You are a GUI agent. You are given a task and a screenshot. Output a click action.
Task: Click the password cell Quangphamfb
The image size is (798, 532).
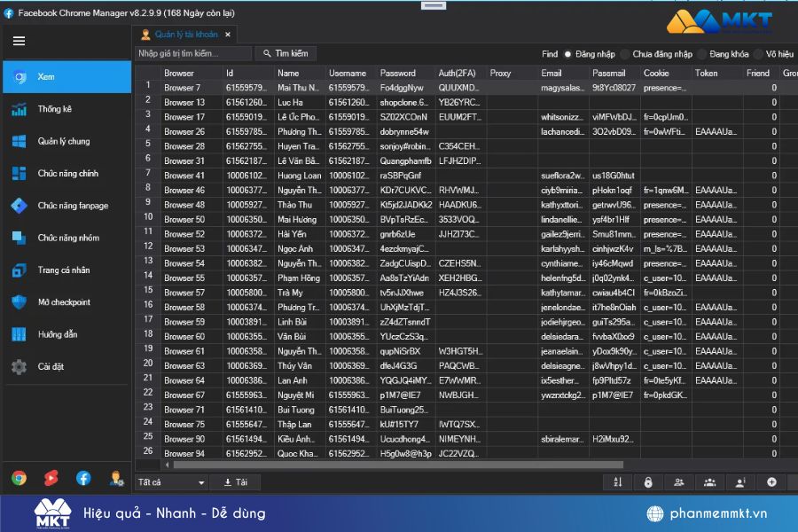click(405, 161)
